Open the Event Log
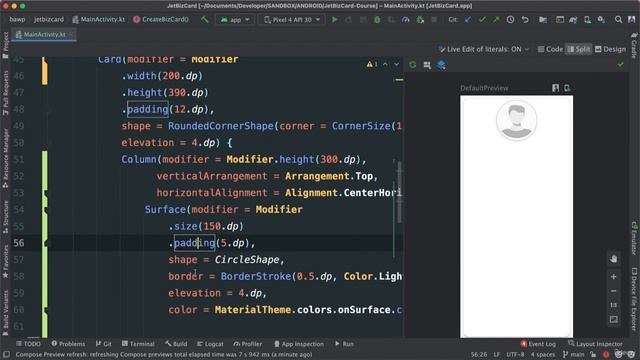 click(538, 344)
